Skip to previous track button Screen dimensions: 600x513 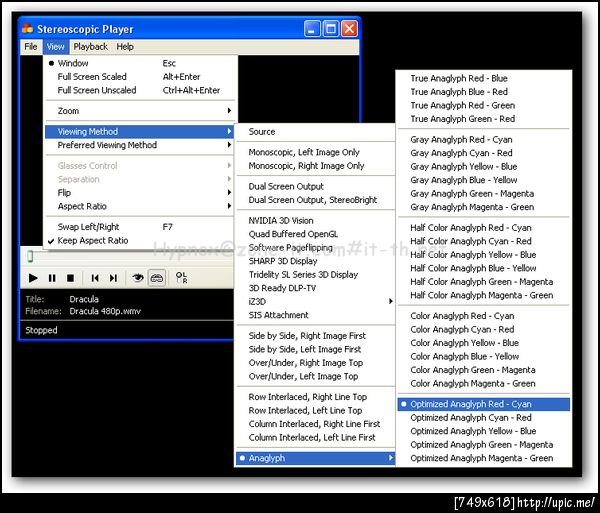95,278
